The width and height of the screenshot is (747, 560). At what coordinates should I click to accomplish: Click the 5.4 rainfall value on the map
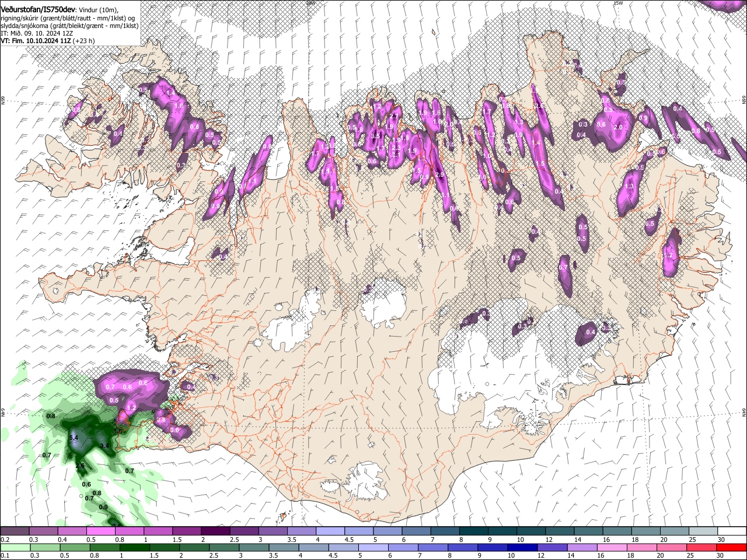pos(74,437)
